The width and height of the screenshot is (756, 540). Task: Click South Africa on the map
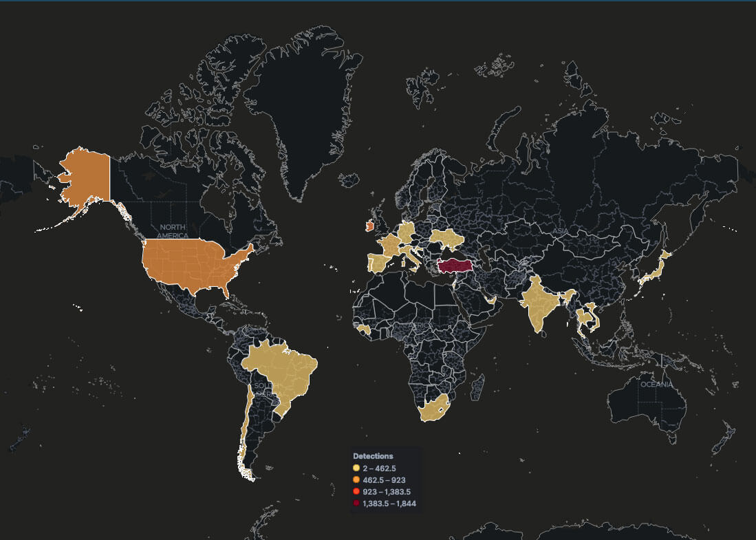click(x=432, y=411)
